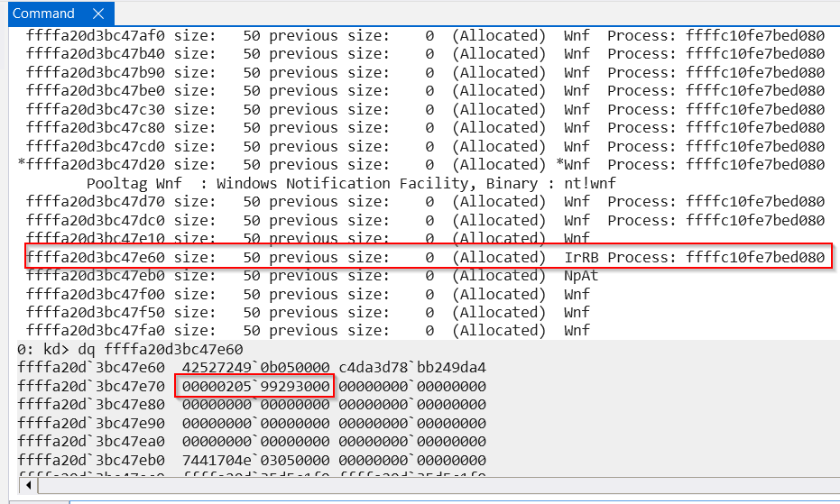Click the starred *ffffa20d3bc47d20 pool entry
The image size is (840, 504).
pos(91,164)
